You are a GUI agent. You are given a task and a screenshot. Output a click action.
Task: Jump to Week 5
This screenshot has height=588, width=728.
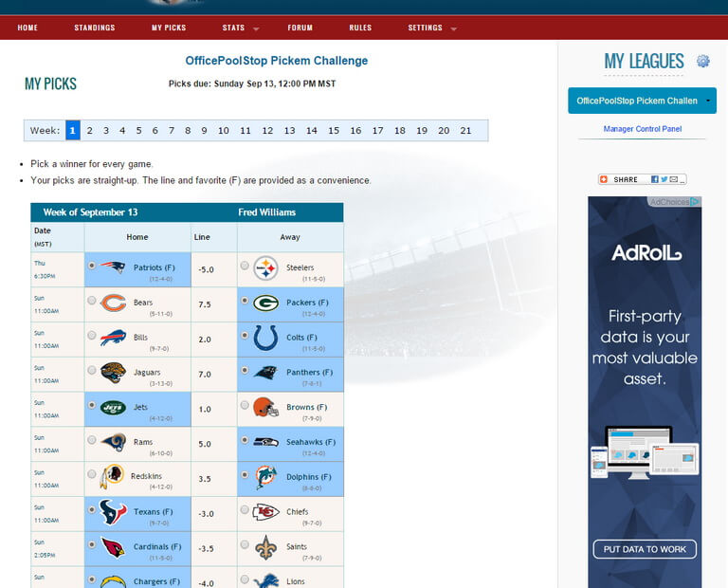click(138, 131)
